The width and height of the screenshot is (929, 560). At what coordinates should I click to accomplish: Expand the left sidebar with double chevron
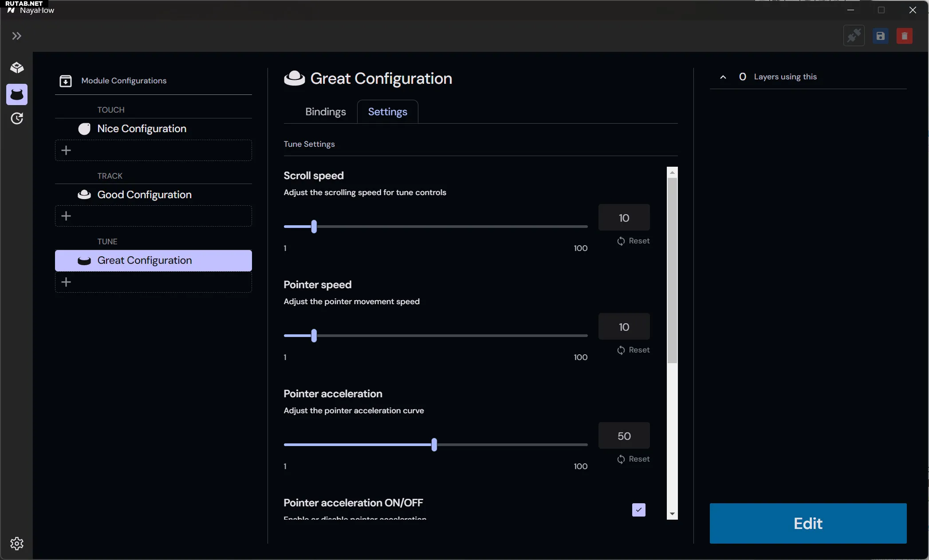(x=17, y=36)
